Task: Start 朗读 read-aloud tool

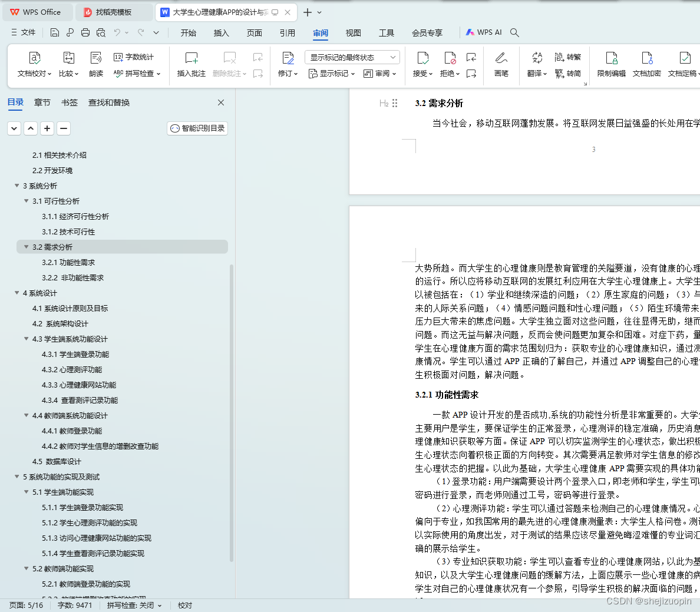Action: (x=96, y=64)
